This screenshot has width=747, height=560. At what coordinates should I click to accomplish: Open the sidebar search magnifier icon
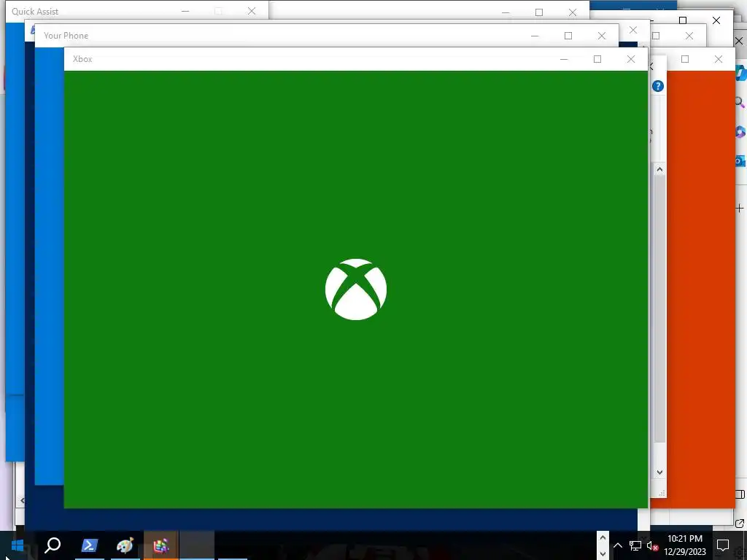[x=740, y=102]
